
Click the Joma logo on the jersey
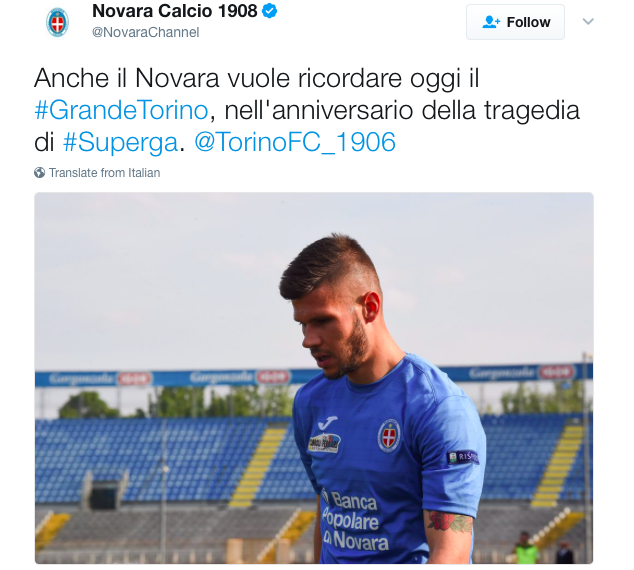(x=327, y=423)
